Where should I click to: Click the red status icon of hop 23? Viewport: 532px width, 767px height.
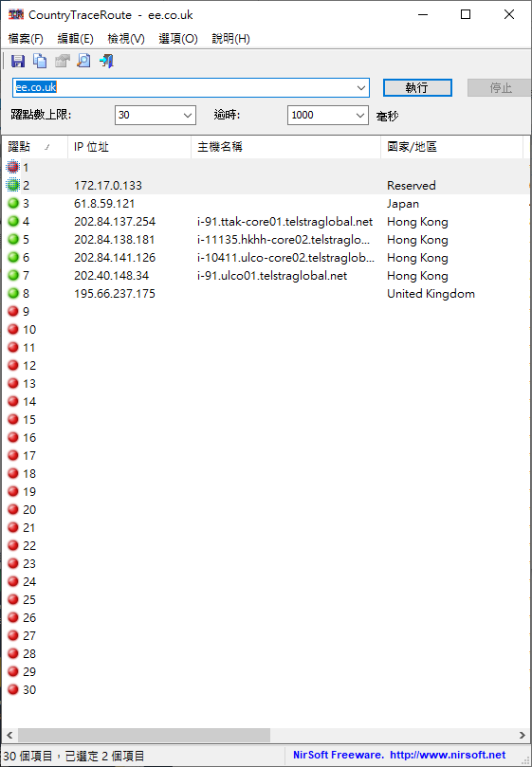coord(13,563)
